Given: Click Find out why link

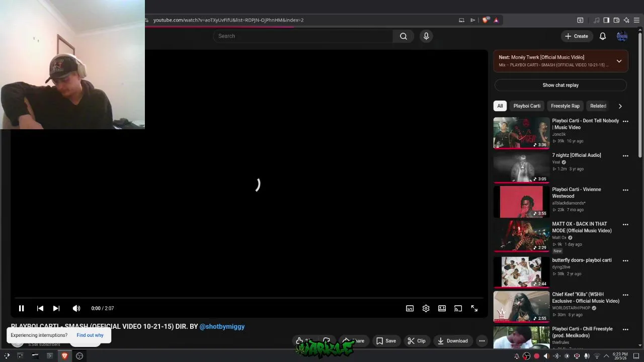Looking at the screenshot, I should tap(90, 335).
